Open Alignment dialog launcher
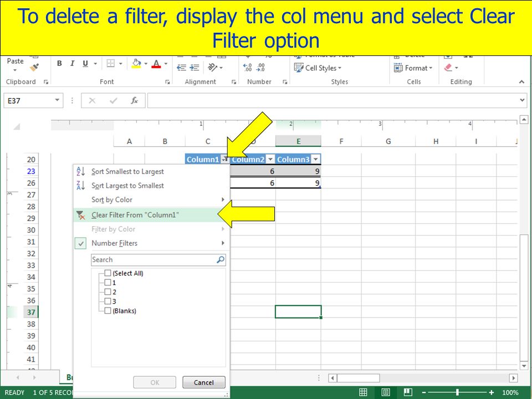Image resolution: width=532 pixels, height=399 pixels. pyautogui.click(x=233, y=82)
